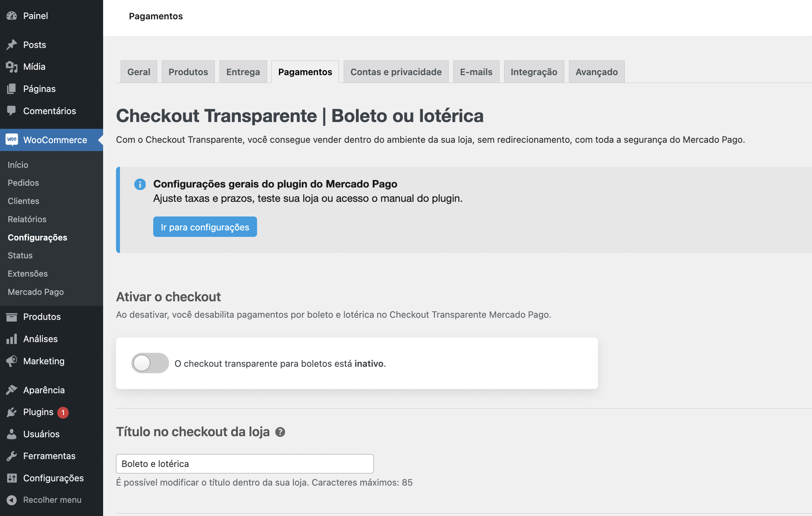The image size is (812, 516).
Task: Click the WooCommerce Woo logo icon
Action: coord(12,140)
